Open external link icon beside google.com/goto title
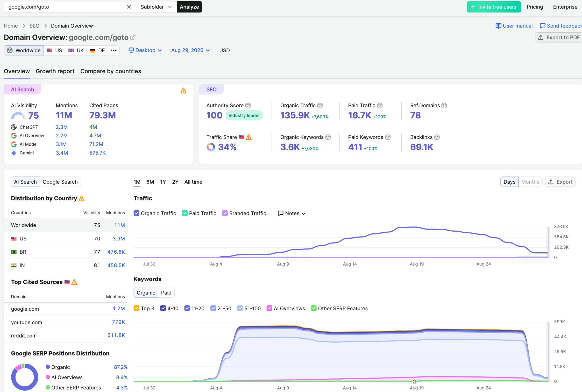Viewport: 582px width, 392px height. click(x=133, y=37)
